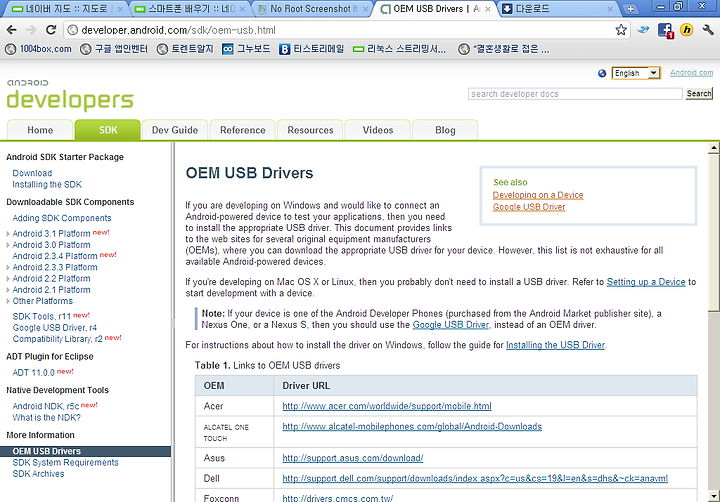Bookmark this page with the star icon
The width and height of the screenshot is (720, 502).
pyautogui.click(x=621, y=30)
